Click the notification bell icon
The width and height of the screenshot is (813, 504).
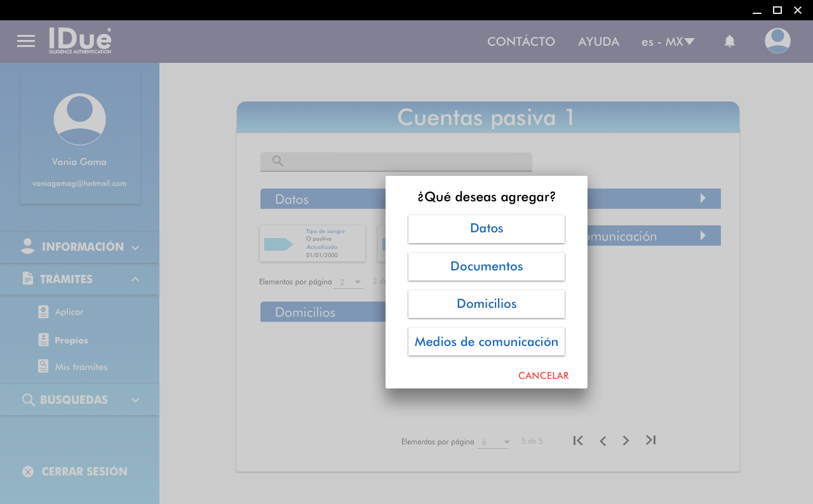(x=730, y=41)
